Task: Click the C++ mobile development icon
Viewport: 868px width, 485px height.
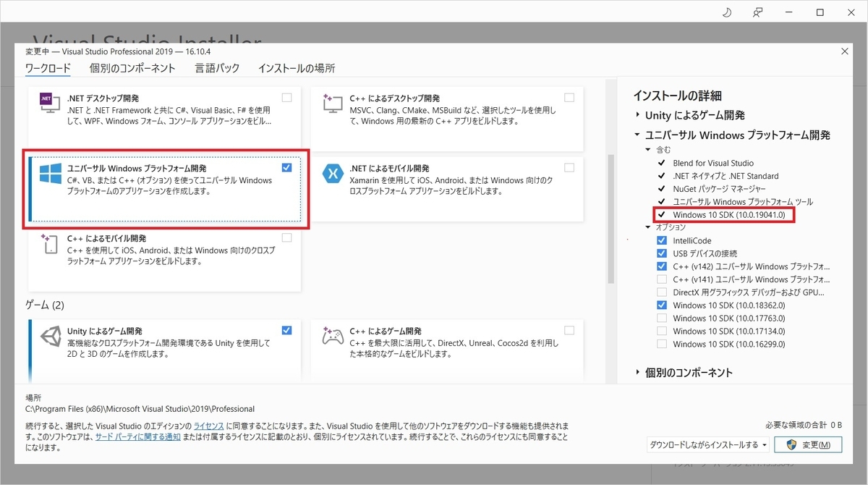Action: point(49,245)
